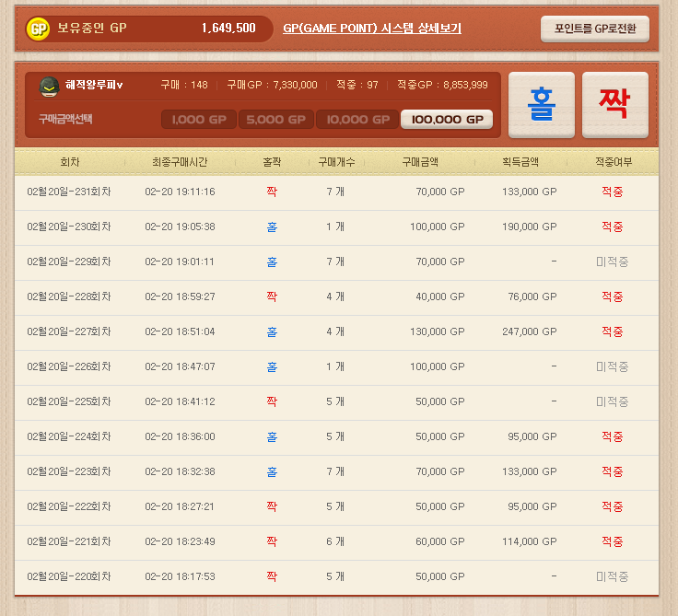Click 247,000 GP earned amount
678x616 pixels.
point(530,332)
